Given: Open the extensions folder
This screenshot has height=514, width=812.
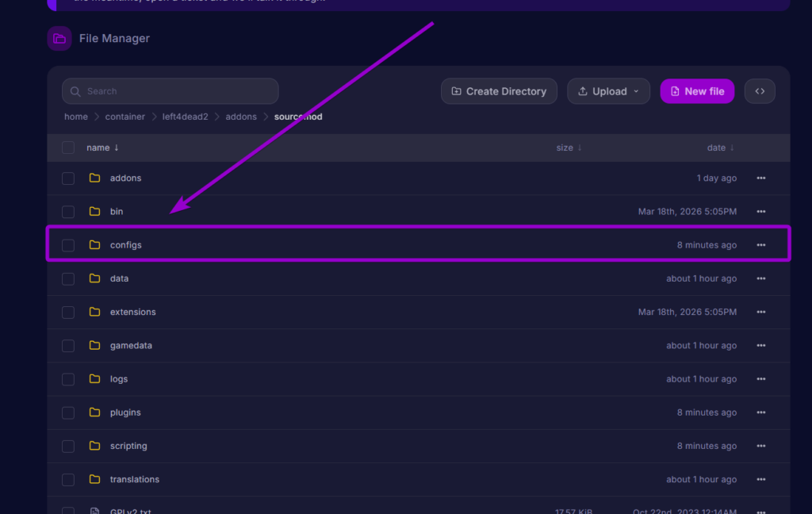Looking at the screenshot, I should 132,312.
